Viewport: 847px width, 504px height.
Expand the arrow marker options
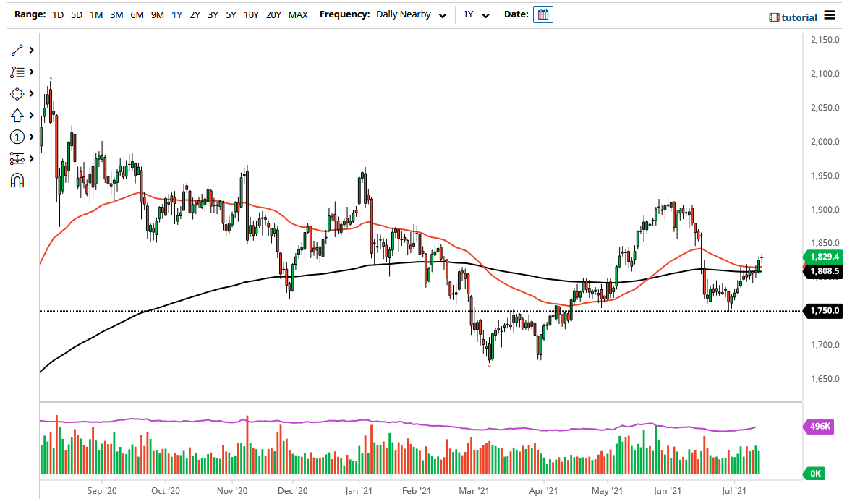pyautogui.click(x=31, y=115)
